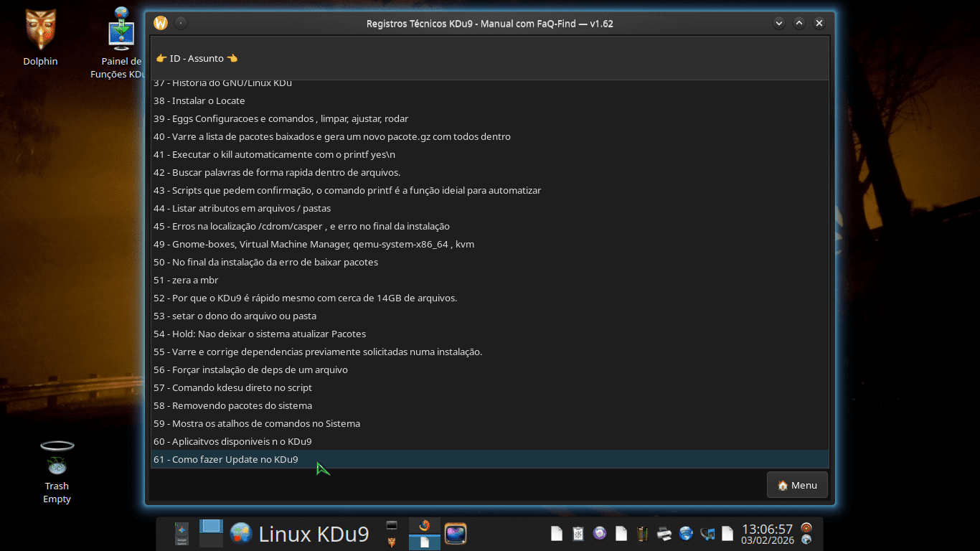Click the Firefox icon in the taskbar
980x551 pixels.
click(x=424, y=525)
